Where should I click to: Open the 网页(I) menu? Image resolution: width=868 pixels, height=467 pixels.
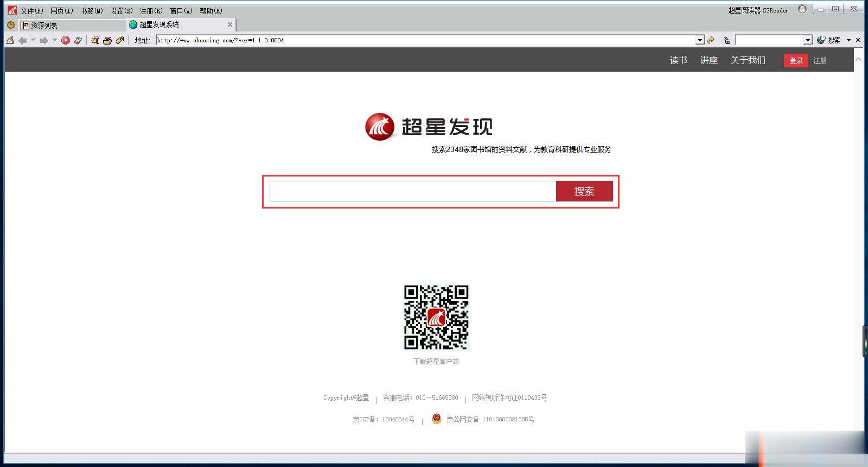pos(61,11)
